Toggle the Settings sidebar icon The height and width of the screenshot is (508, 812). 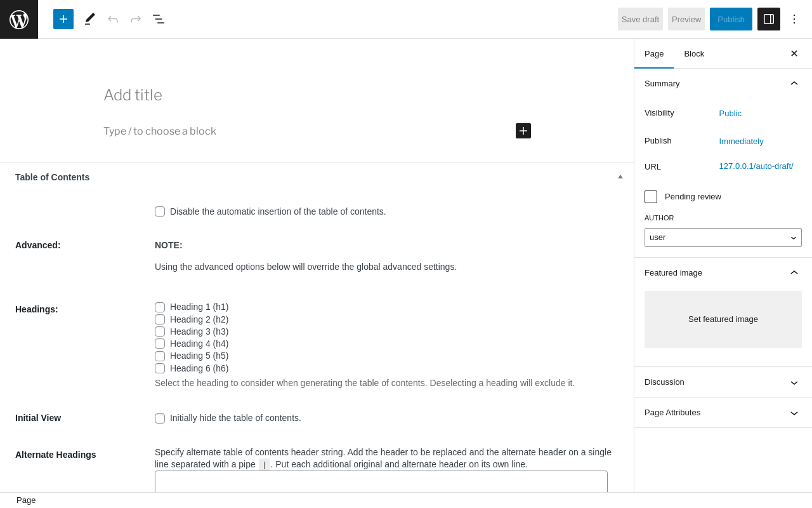tap(769, 19)
